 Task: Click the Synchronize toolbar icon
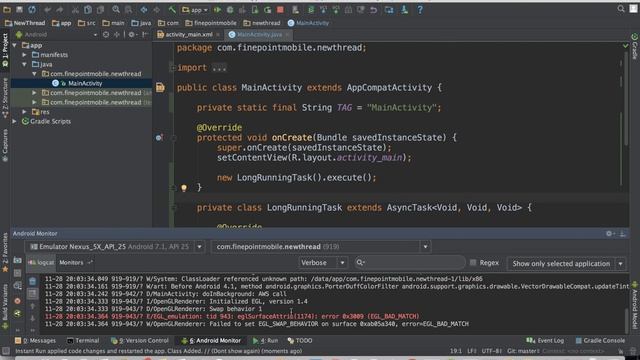[32, 9]
